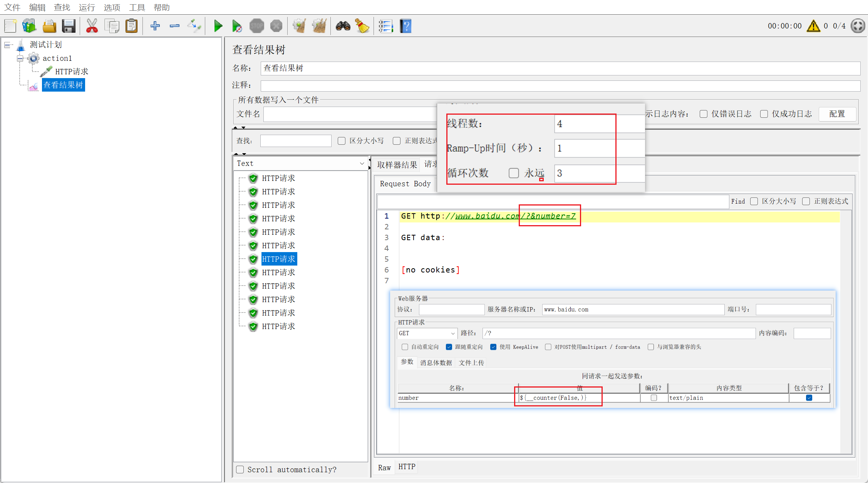Click the Cut scissors icon
868x483 pixels.
pos(92,26)
